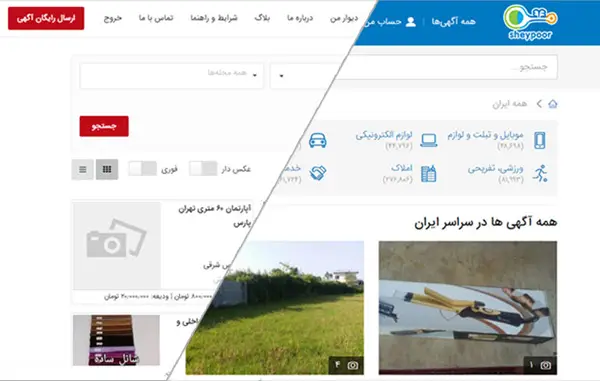Click the خروج logout link
600x381 pixels.
pyautogui.click(x=113, y=18)
